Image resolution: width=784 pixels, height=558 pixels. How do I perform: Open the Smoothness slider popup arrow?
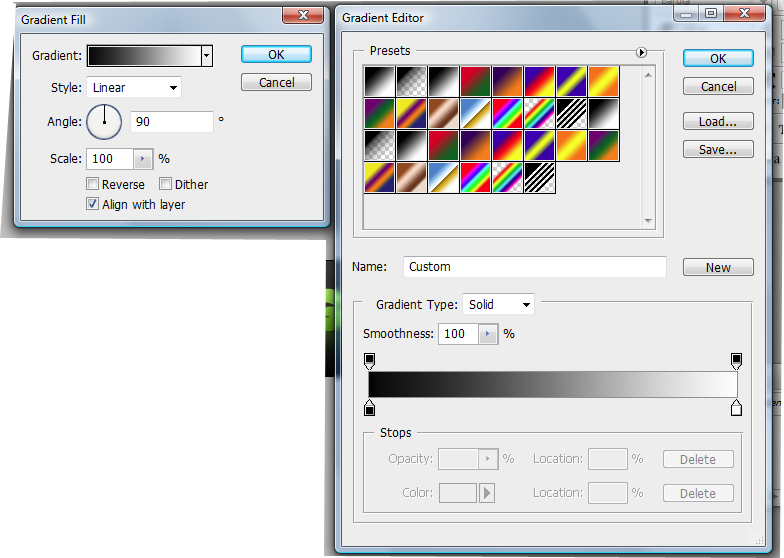[x=487, y=334]
